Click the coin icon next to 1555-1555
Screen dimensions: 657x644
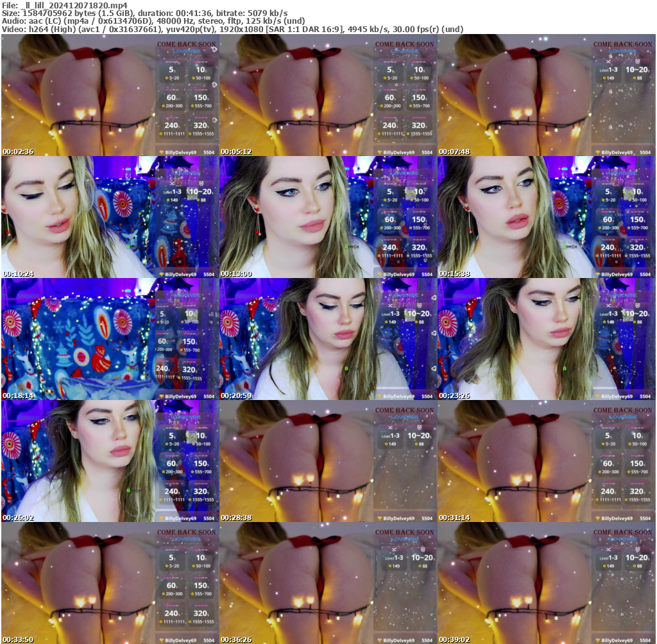click(x=190, y=134)
